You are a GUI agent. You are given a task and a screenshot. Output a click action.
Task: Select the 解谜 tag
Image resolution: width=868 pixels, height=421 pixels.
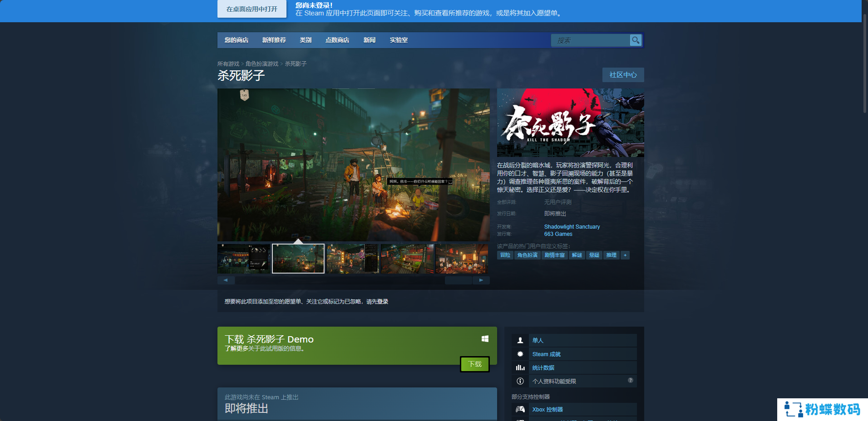577,255
